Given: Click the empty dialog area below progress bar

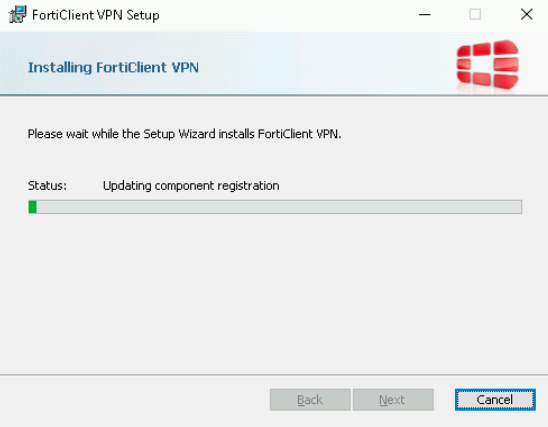Looking at the screenshot, I should pyautogui.click(x=274, y=294).
